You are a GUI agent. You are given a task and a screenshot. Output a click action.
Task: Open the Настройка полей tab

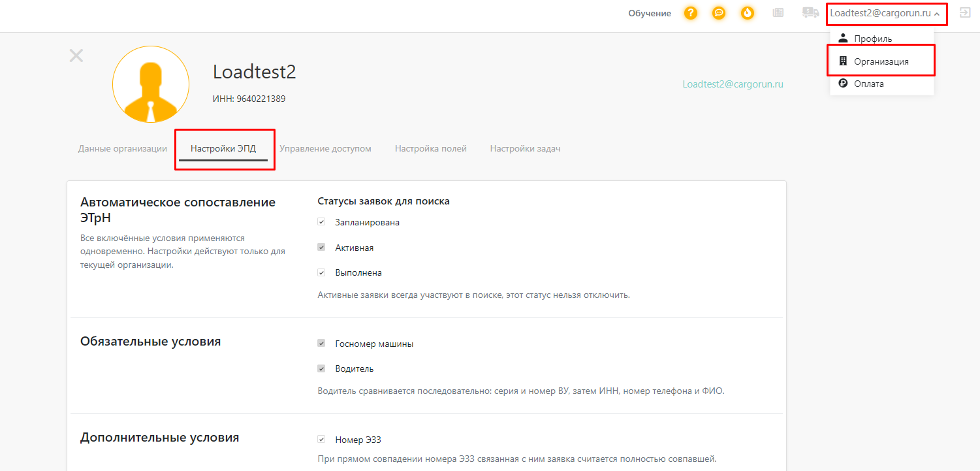[431, 148]
